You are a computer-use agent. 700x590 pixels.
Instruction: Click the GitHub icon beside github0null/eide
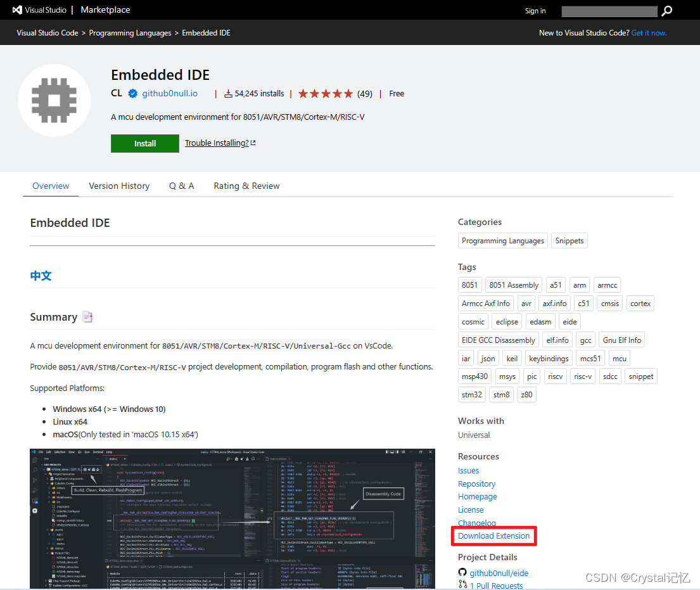pos(462,572)
